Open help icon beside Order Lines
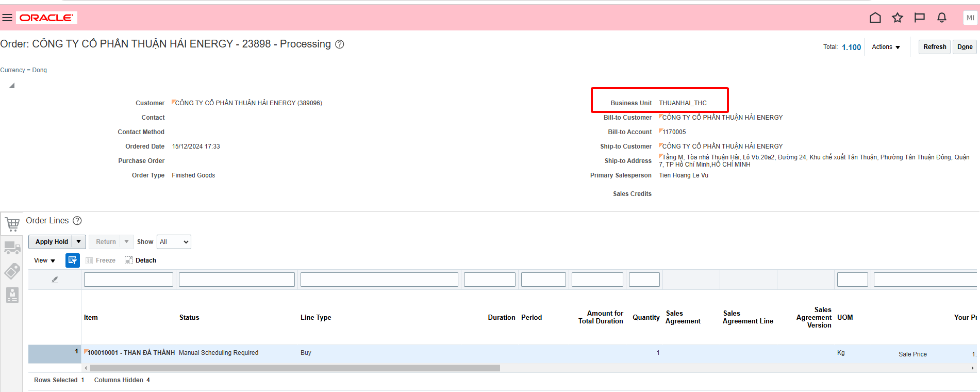The height and width of the screenshot is (392, 980). pos(77,221)
